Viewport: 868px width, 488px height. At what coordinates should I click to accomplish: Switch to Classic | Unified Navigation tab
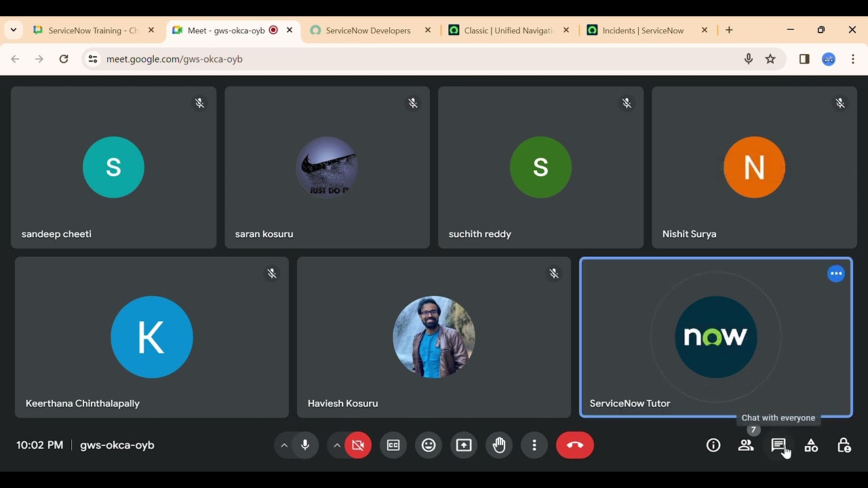(x=509, y=30)
